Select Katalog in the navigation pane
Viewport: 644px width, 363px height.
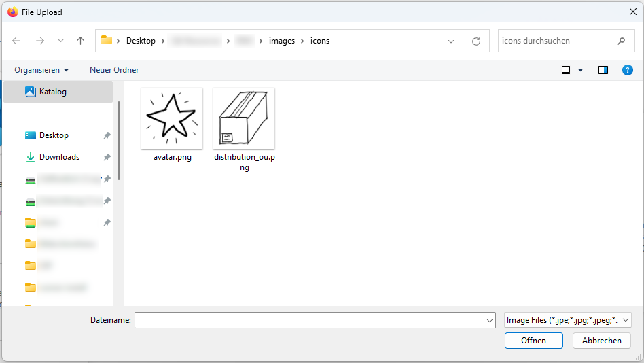point(58,92)
